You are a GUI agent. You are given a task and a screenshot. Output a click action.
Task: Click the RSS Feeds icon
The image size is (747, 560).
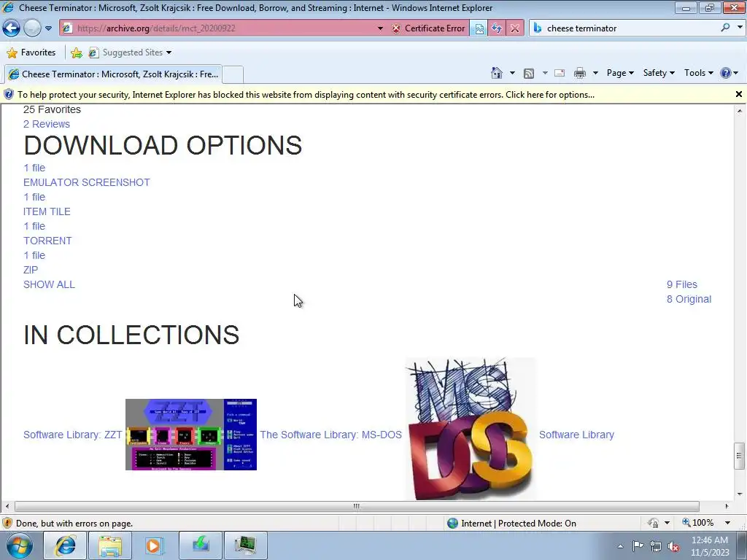pyautogui.click(x=529, y=73)
